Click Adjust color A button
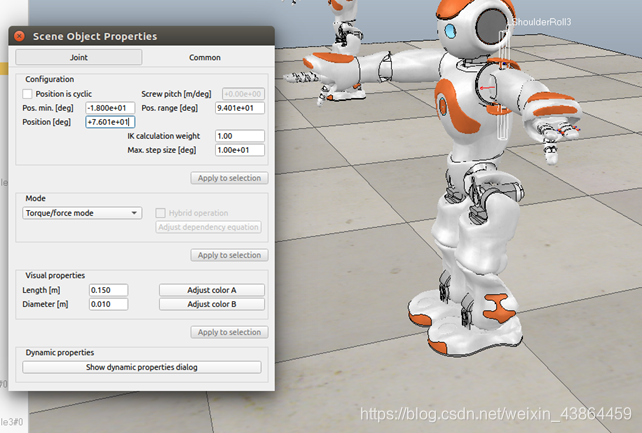This screenshot has width=642, height=433. click(212, 290)
